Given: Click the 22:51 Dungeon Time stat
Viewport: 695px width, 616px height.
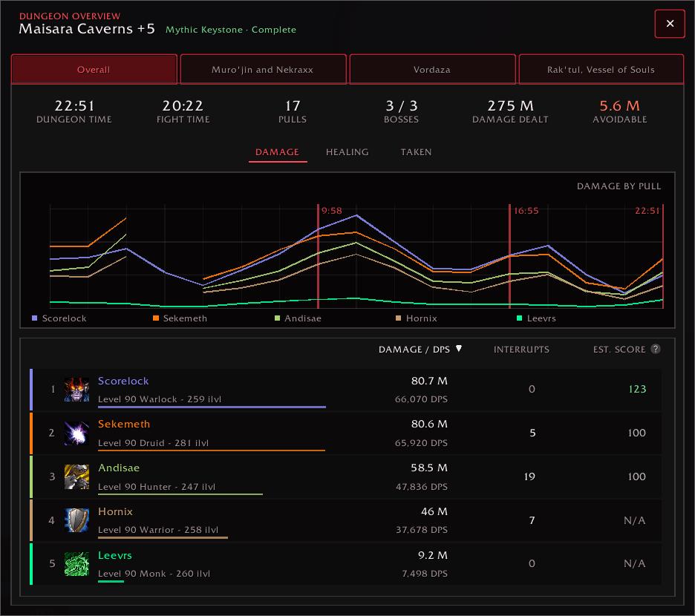Looking at the screenshot, I should click(74, 111).
